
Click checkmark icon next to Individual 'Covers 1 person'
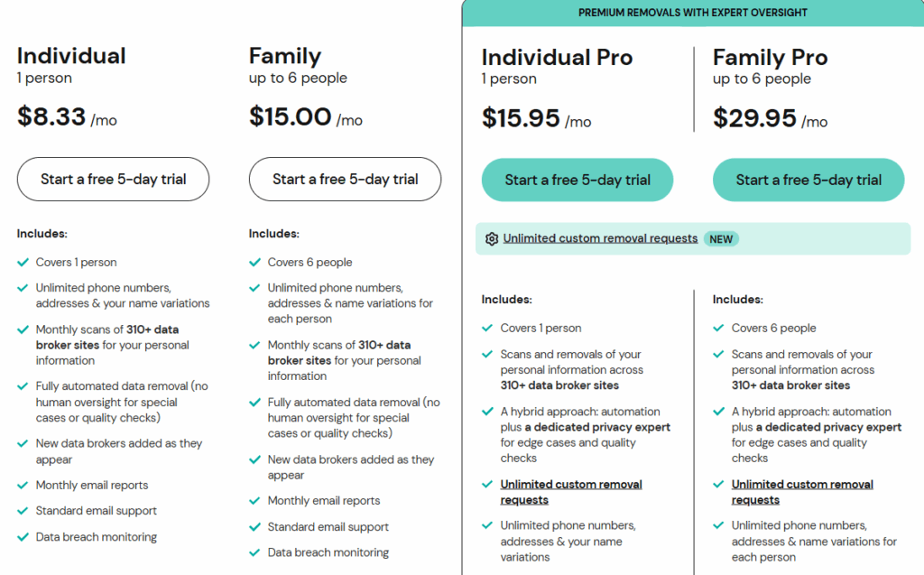[23, 263]
